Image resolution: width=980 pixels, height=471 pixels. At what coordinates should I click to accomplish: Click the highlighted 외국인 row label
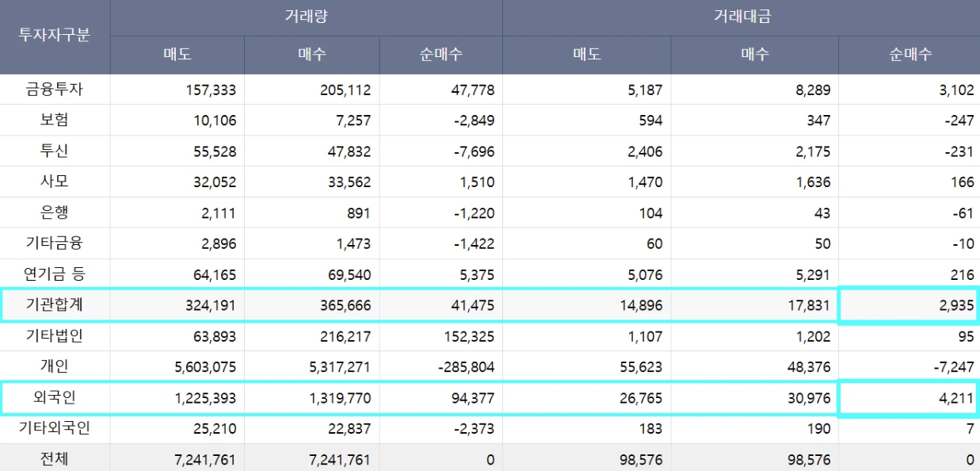pos(55,397)
